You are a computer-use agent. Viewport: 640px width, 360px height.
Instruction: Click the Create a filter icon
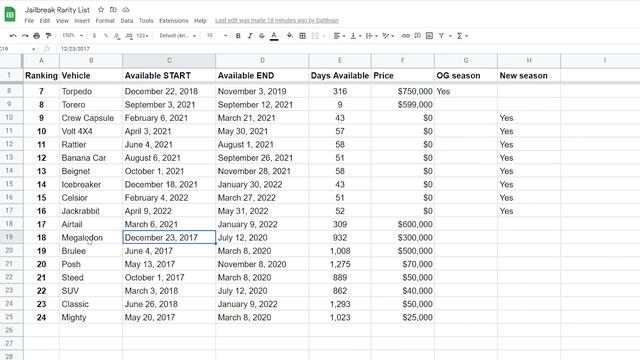(441, 36)
